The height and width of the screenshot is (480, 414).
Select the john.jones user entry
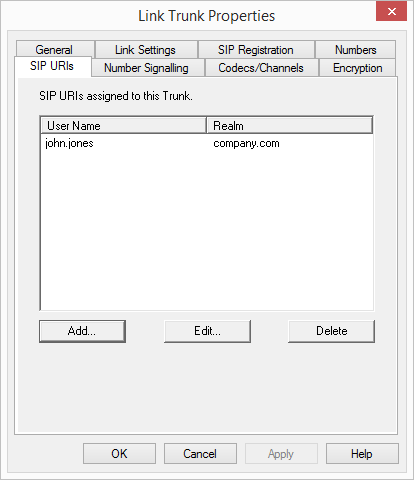tap(69, 143)
